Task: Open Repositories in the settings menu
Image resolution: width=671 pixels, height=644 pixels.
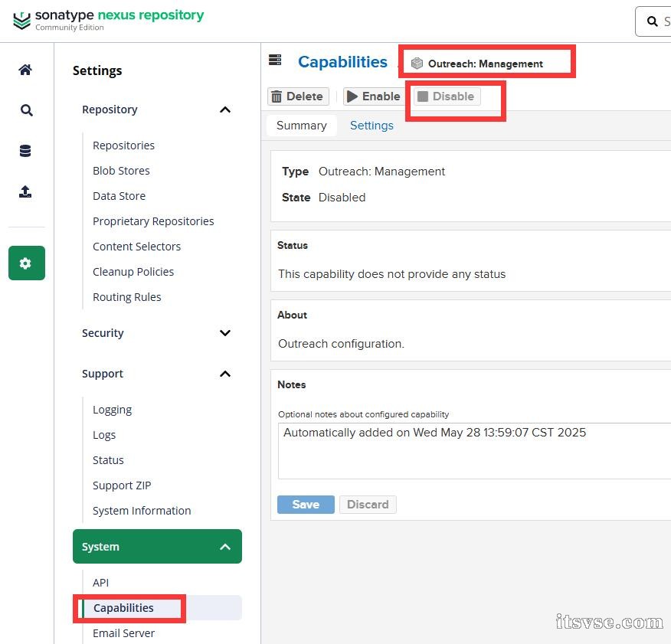Action: 123,145
